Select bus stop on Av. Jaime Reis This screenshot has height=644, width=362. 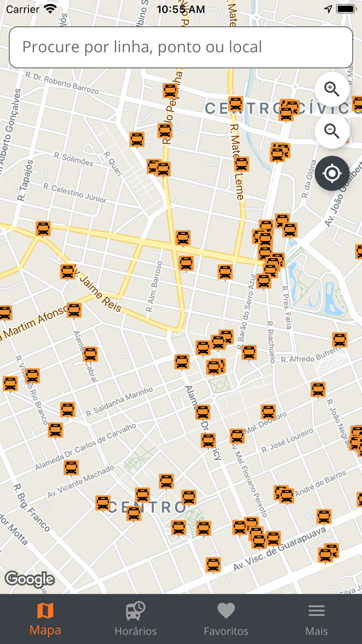pos(68,272)
